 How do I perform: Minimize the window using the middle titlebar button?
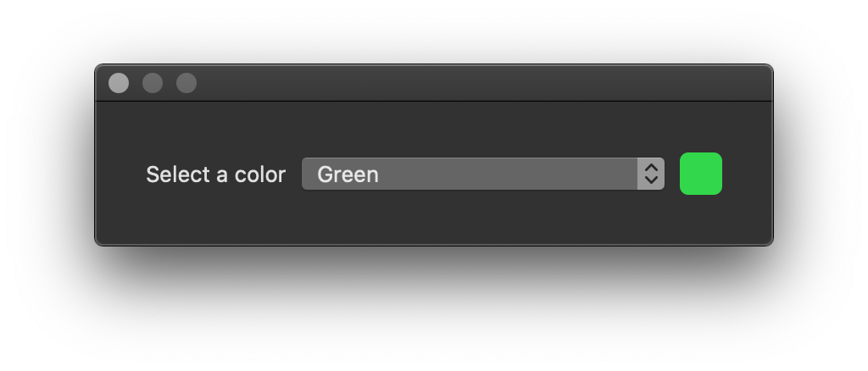(x=153, y=83)
